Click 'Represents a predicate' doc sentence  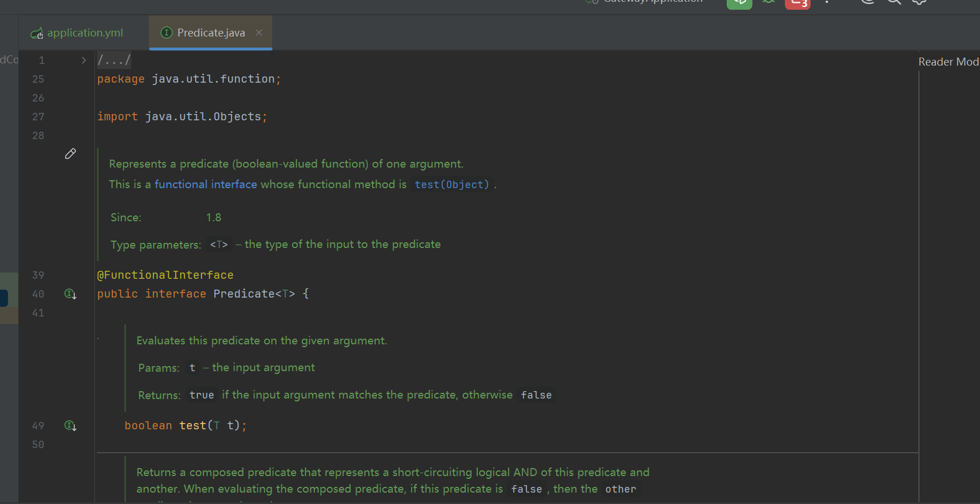tap(286, 164)
